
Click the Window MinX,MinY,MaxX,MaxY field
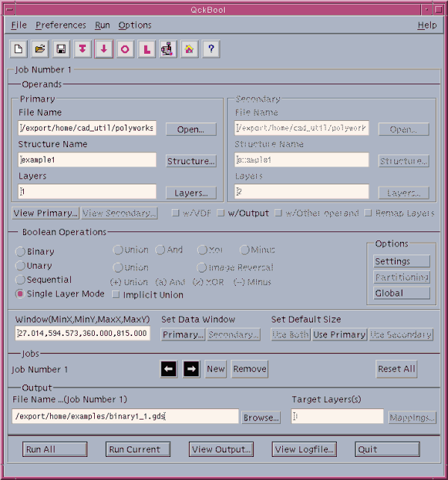point(83,333)
